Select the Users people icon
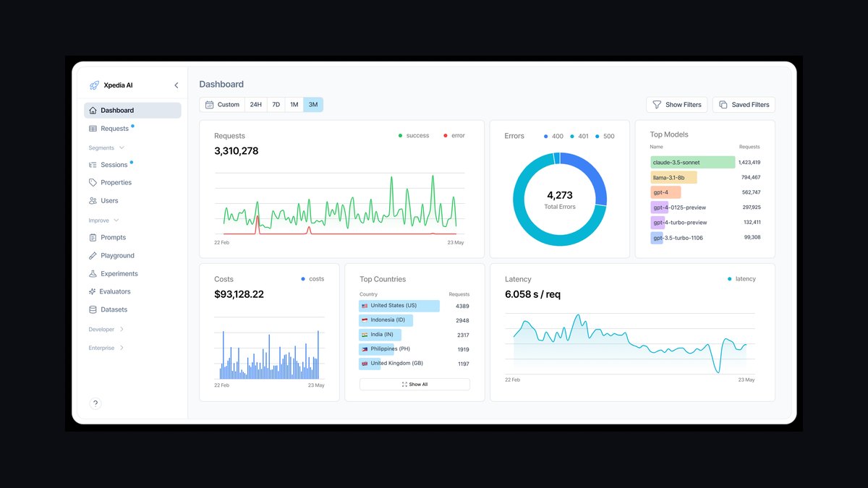 (93, 201)
